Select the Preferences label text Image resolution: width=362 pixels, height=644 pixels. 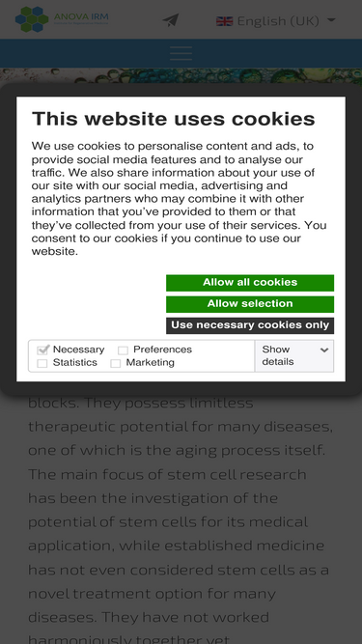click(x=162, y=350)
